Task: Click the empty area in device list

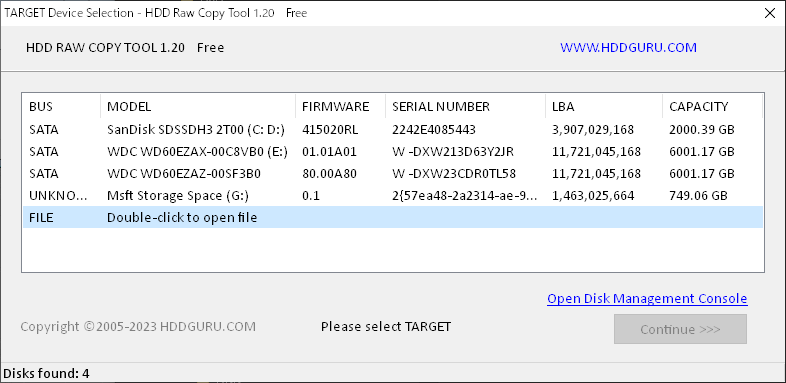Action: coord(393,250)
